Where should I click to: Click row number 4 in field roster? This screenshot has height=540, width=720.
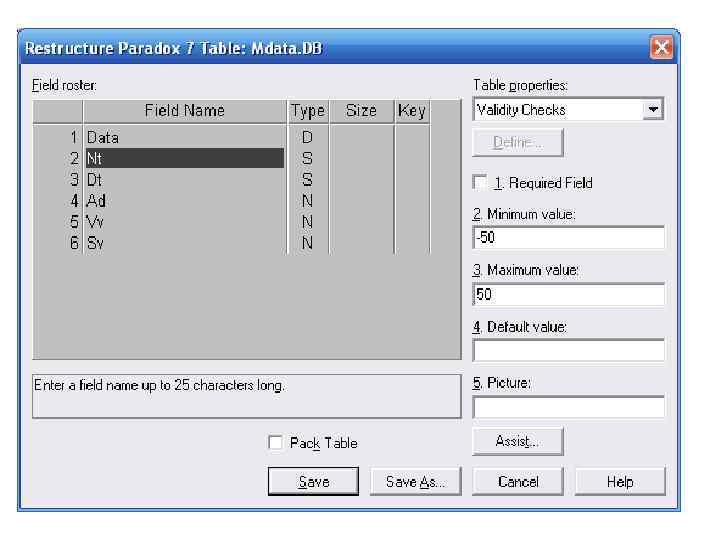click(58, 201)
